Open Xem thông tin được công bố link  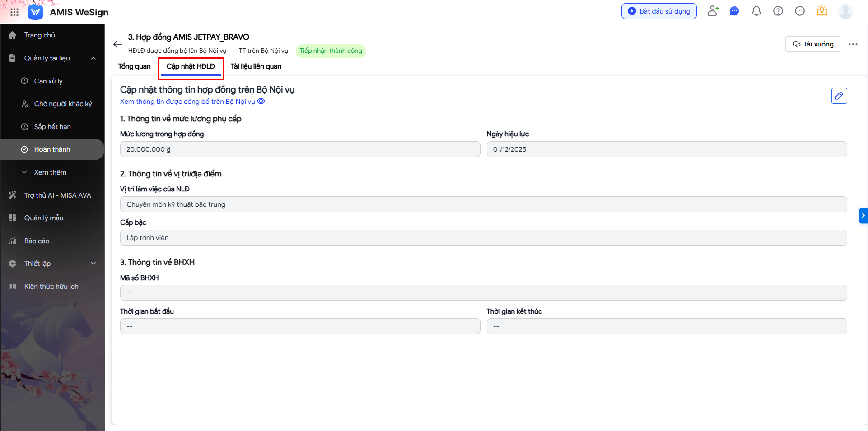coord(187,102)
